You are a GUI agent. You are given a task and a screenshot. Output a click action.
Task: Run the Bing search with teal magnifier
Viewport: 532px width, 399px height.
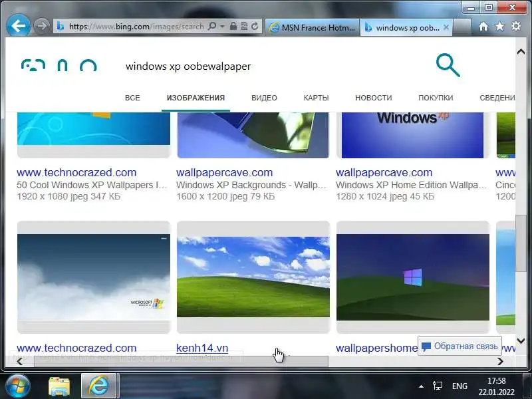(448, 65)
